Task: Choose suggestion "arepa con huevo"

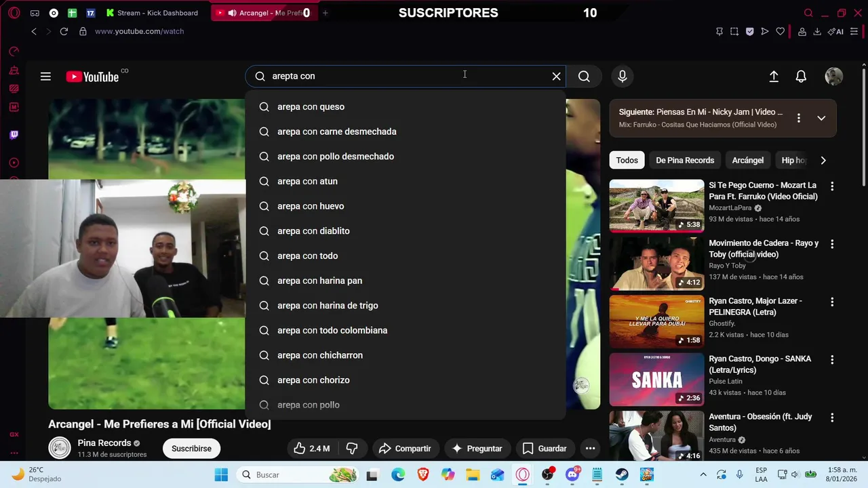Action: pos(406,206)
